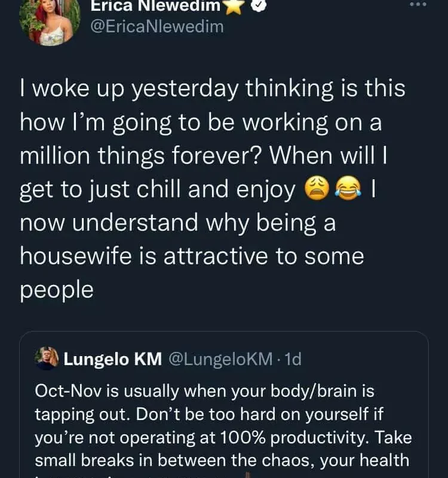Open the three-dot more options menu

419,4
